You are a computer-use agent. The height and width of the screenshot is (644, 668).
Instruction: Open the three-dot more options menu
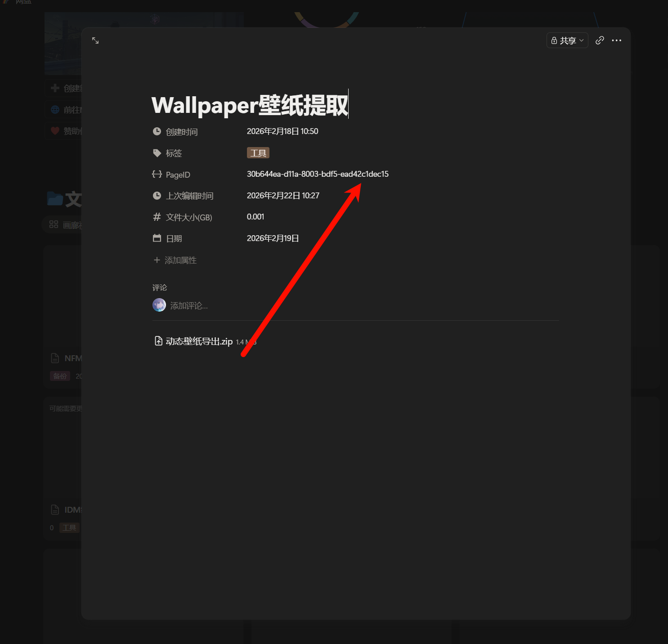pos(616,40)
